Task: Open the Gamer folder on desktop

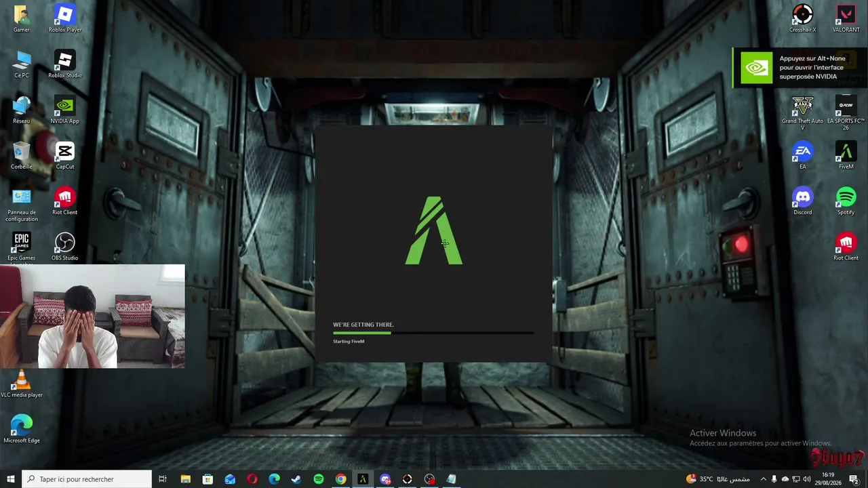Action: (x=22, y=19)
